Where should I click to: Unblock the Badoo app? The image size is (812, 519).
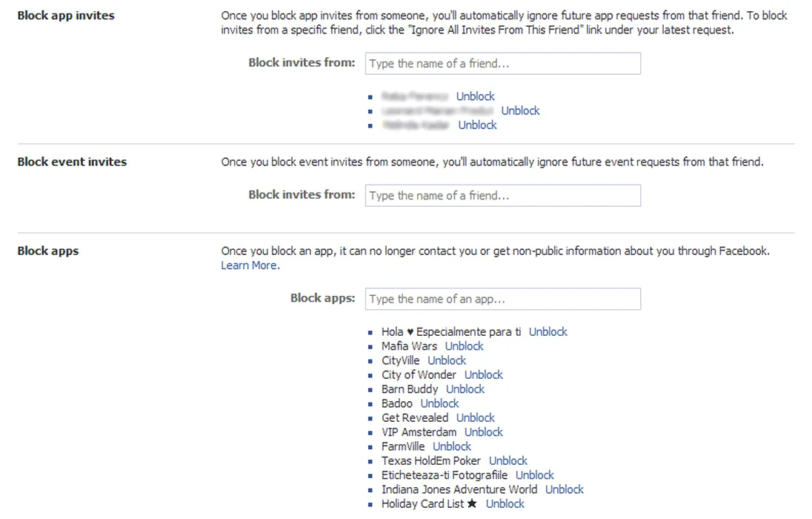pos(439,403)
